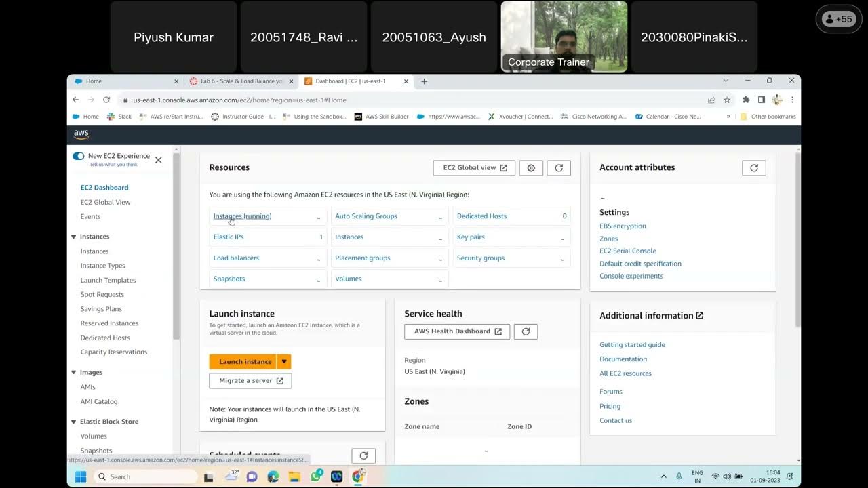This screenshot has height=488, width=868.
Task: Select Events in sidebar
Action: pyautogui.click(x=90, y=217)
